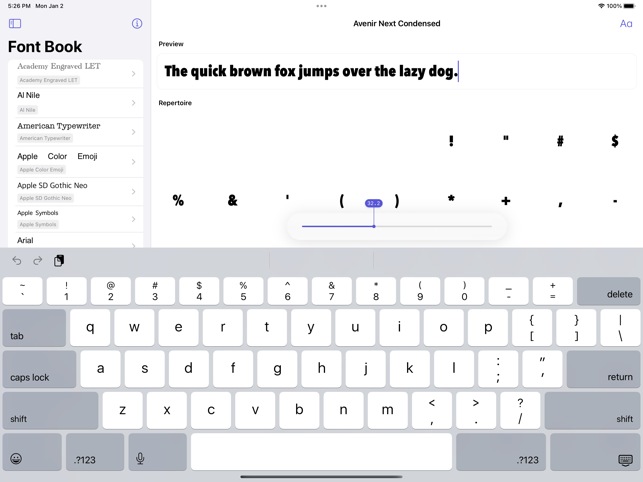Select the right parenthesis glyph
Image resolution: width=643 pixels, height=482 pixels.
click(397, 201)
